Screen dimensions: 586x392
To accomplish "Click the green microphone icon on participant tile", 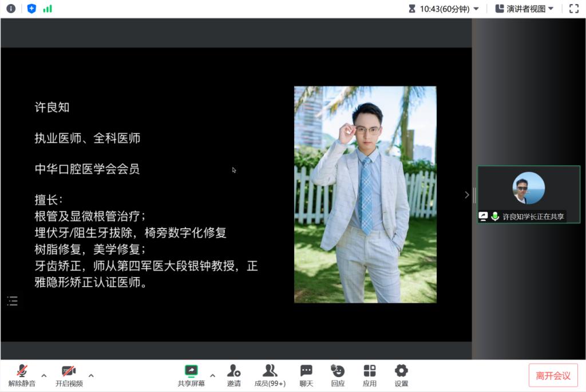I will pos(495,216).
